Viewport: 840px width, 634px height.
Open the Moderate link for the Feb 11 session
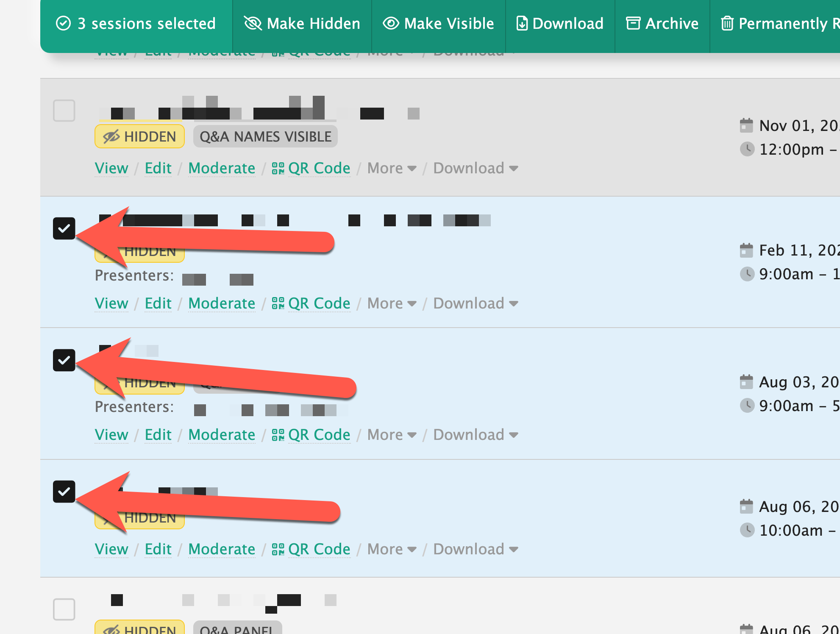[222, 303]
